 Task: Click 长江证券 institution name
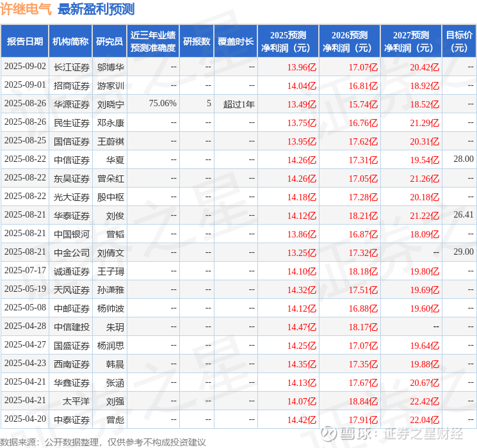point(72,67)
